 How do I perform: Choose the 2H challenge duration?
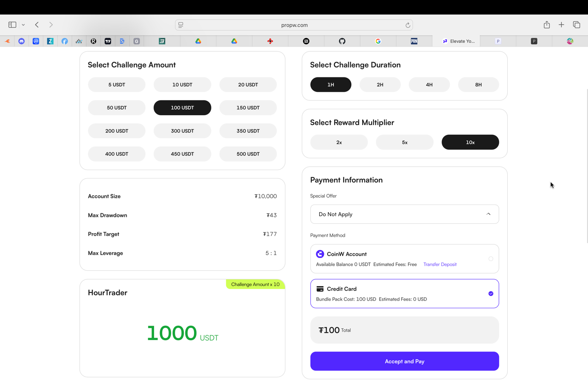point(380,85)
